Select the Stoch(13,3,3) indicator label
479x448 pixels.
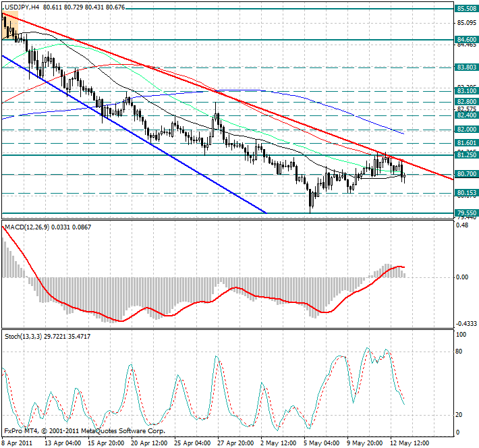click(x=26, y=335)
